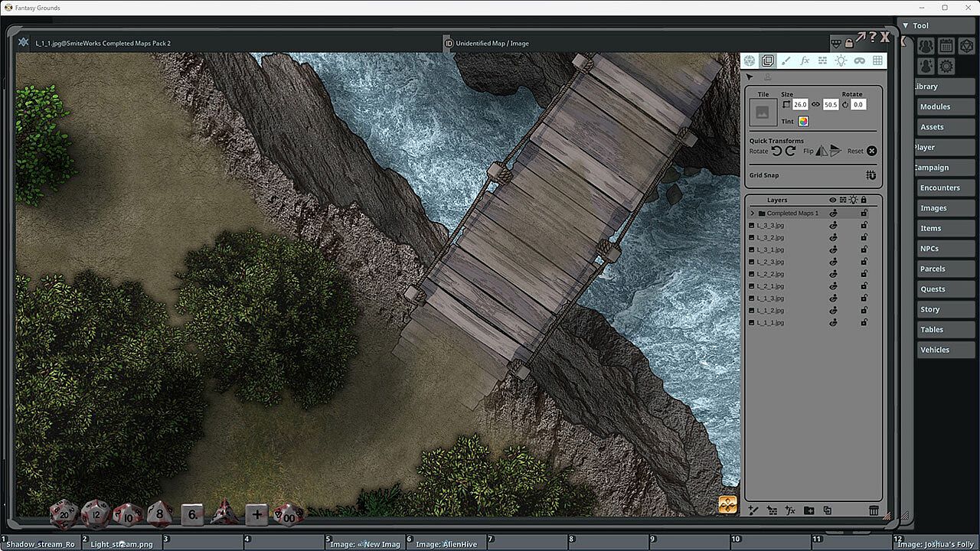Open the Encounters sidebar item
980x551 pixels.
(939, 187)
